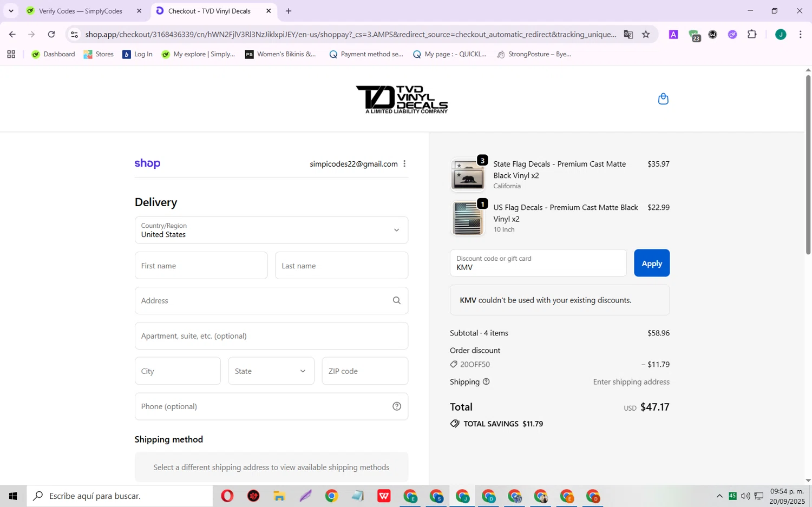The width and height of the screenshot is (812, 507).
Task: Open the My explore | Simply... bookmark
Action: click(x=198, y=54)
